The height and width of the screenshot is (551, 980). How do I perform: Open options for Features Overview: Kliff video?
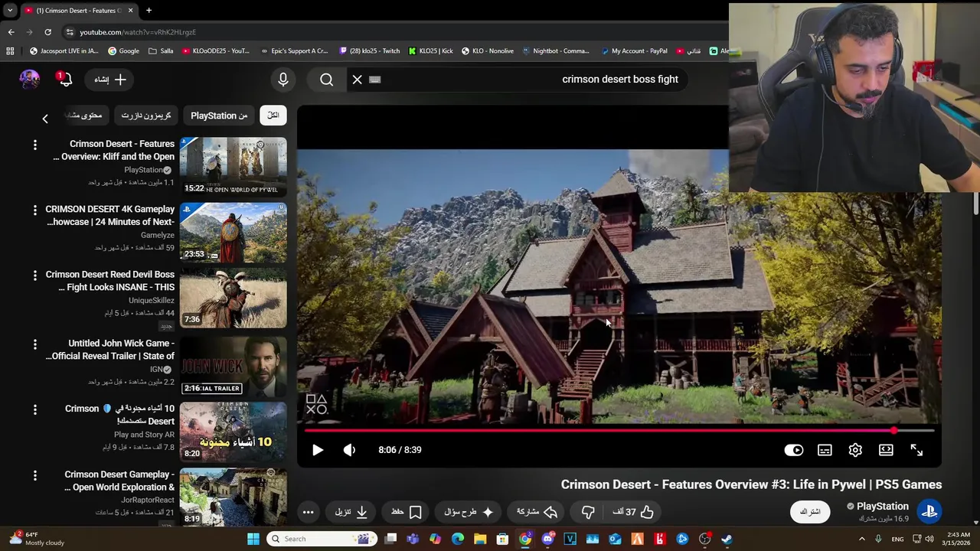[34, 145]
